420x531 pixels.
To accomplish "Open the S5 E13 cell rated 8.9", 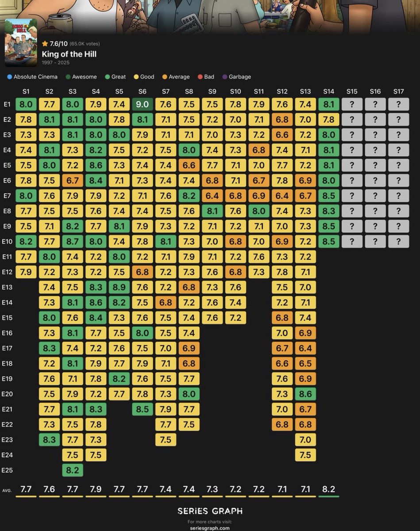I will tap(119, 287).
